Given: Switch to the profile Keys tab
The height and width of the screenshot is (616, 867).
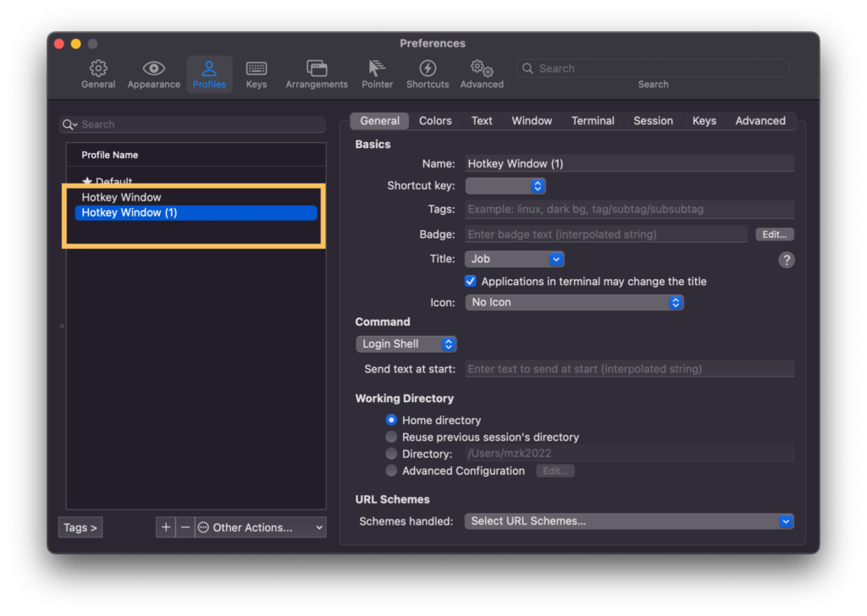Looking at the screenshot, I should tap(704, 121).
